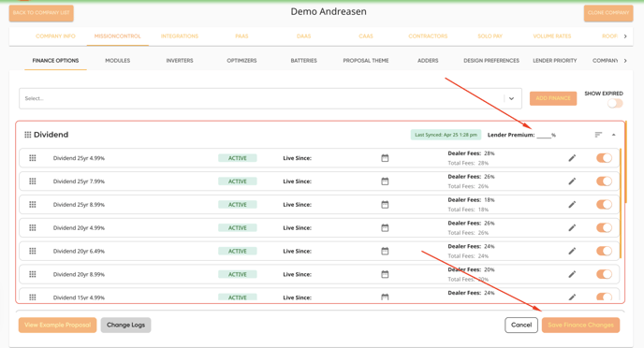Viewport: 644px width, 348px height.
Task: Open calendar for Dividend 20yr 4.99%
Action: 385,227
